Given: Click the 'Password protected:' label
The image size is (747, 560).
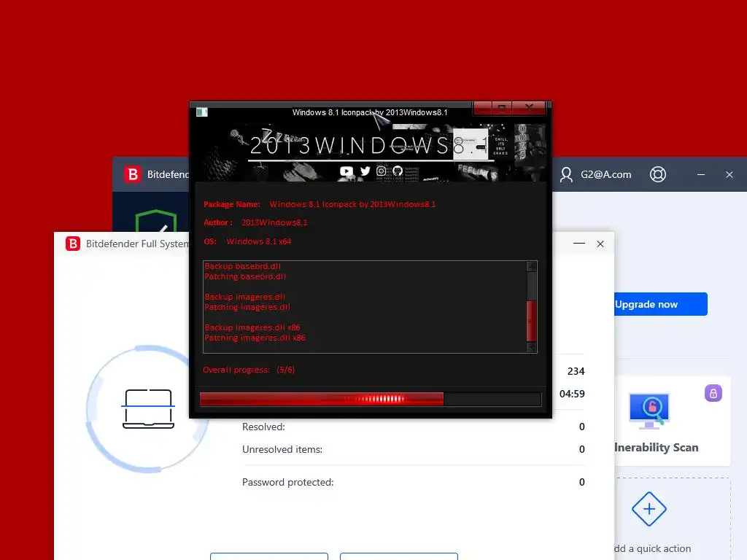Looking at the screenshot, I should pos(287,482).
